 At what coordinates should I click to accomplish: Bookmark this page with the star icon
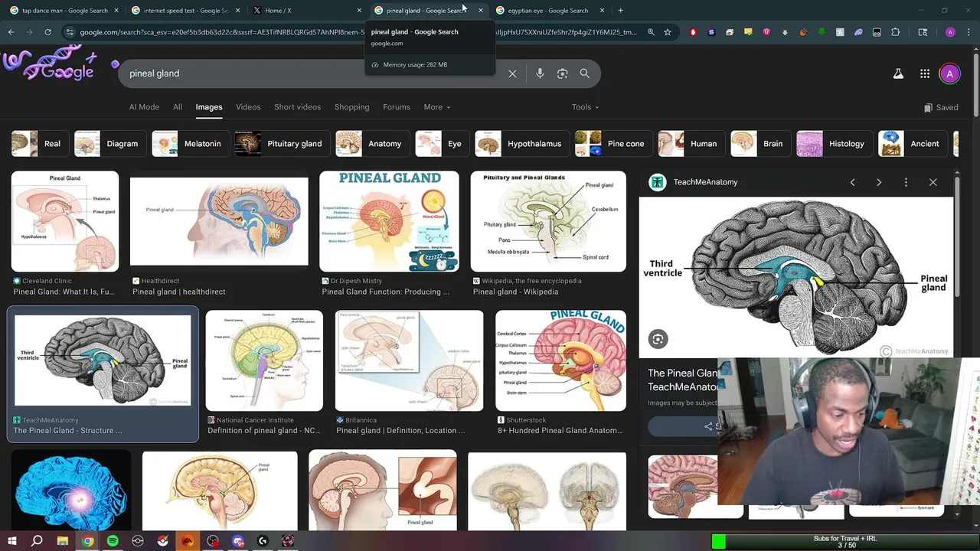pyautogui.click(x=668, y=32)
